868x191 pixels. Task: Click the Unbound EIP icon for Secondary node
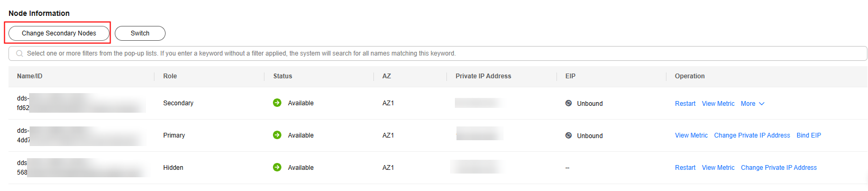(569, 103)
